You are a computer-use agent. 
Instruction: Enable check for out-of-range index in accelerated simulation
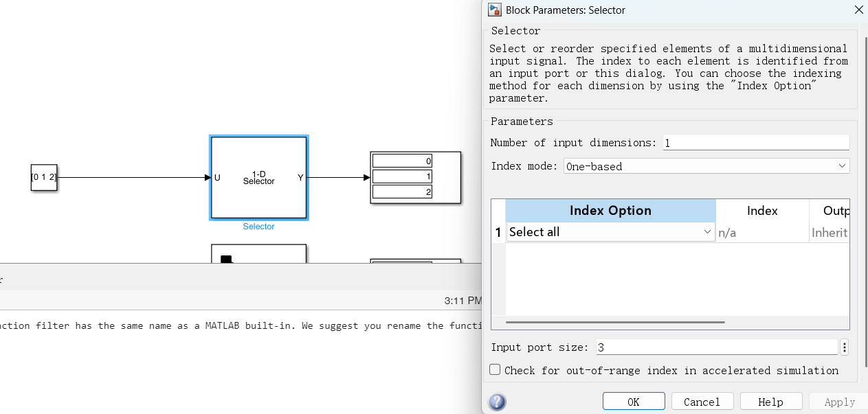pyautogui.click(x=494, y=369)
